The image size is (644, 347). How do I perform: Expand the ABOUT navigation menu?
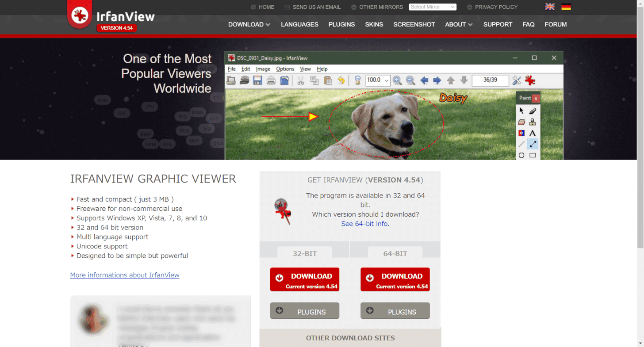459,24
